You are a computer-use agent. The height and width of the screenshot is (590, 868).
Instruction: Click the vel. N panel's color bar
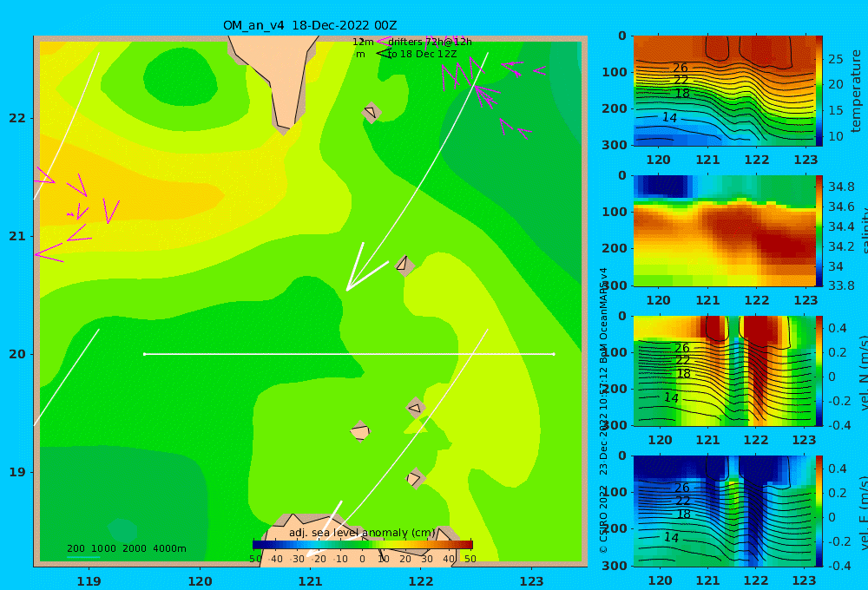click(x=819, y=371)
